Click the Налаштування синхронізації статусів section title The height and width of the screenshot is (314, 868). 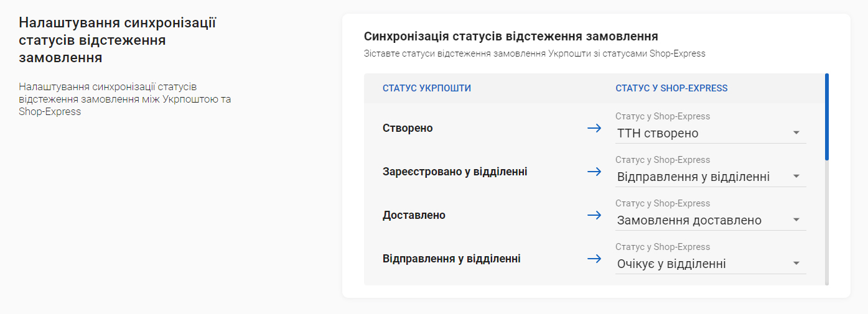click(118, 40)
